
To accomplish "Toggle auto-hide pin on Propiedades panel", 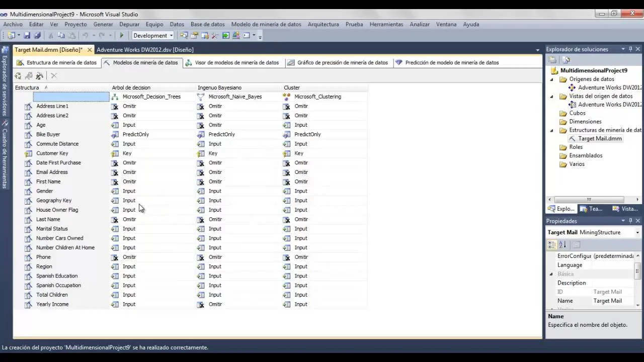I will pyautogui.click(x=630, y=221).
